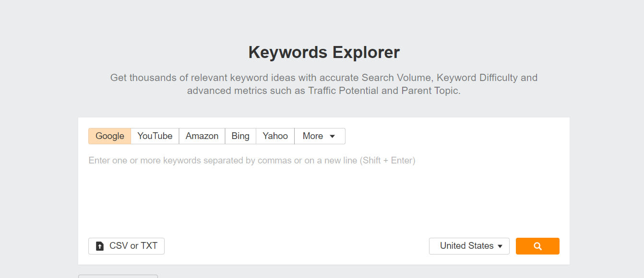This screenshot has height=278, width=644.
Task: Click the upload icon on CSV button
Action: (x=99, y=246)
